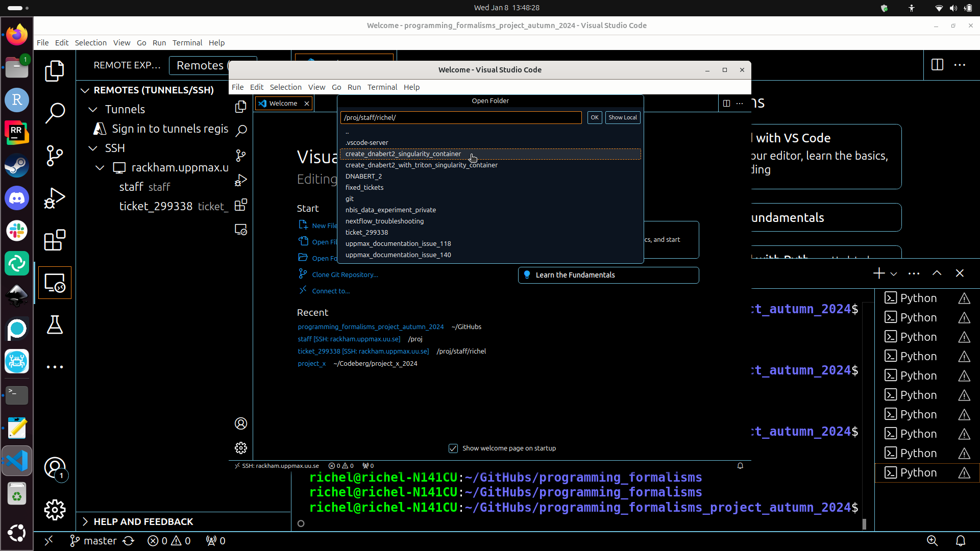This screenshot has width=980, height=551.
Task: Click the zoom icon in the main status bar
Action: pos(932,541)
